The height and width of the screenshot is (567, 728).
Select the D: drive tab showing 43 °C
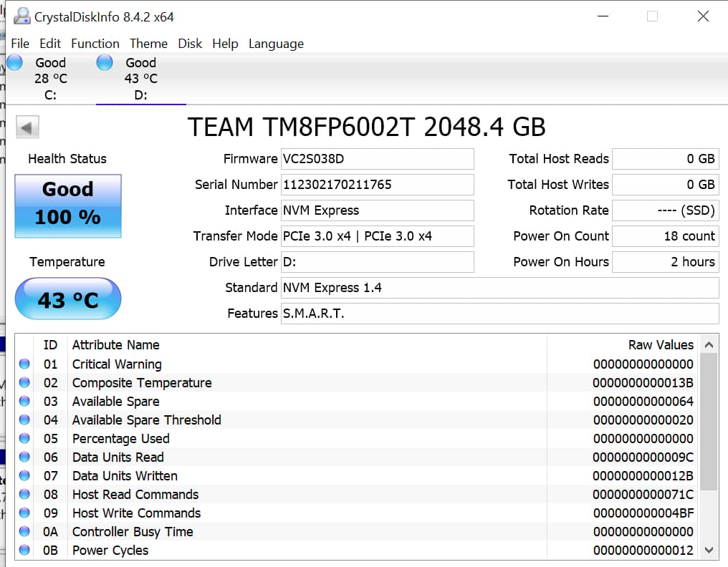tap(140, 79)
